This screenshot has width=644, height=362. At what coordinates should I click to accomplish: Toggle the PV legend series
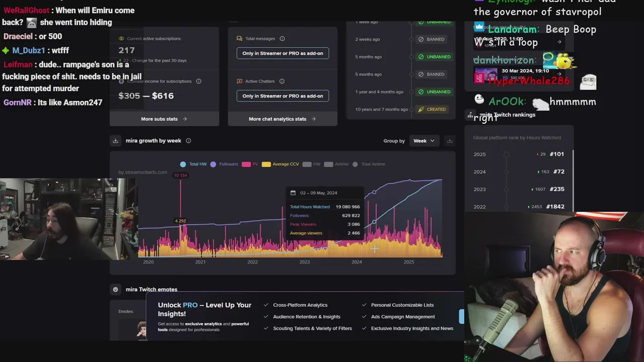[250, 164]
